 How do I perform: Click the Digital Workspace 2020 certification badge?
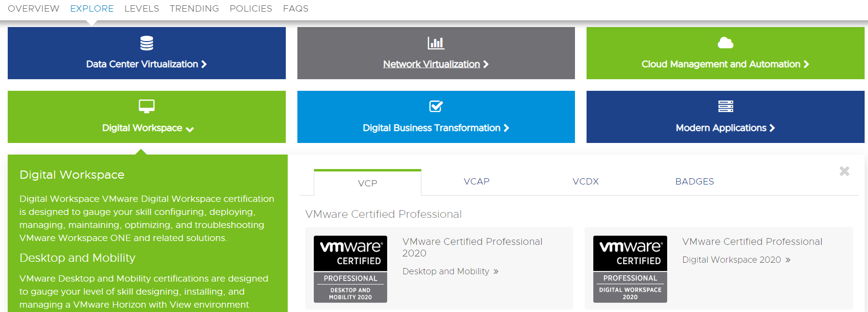[630, 269]
